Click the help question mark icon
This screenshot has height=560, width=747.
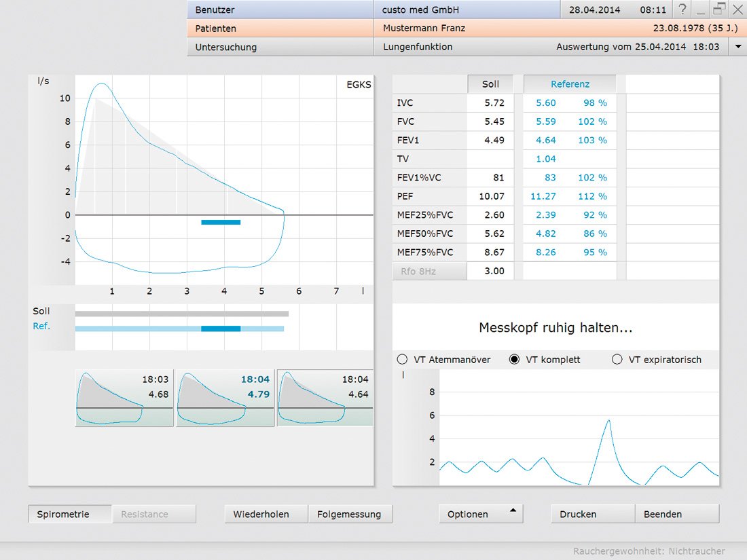point(682,10)
